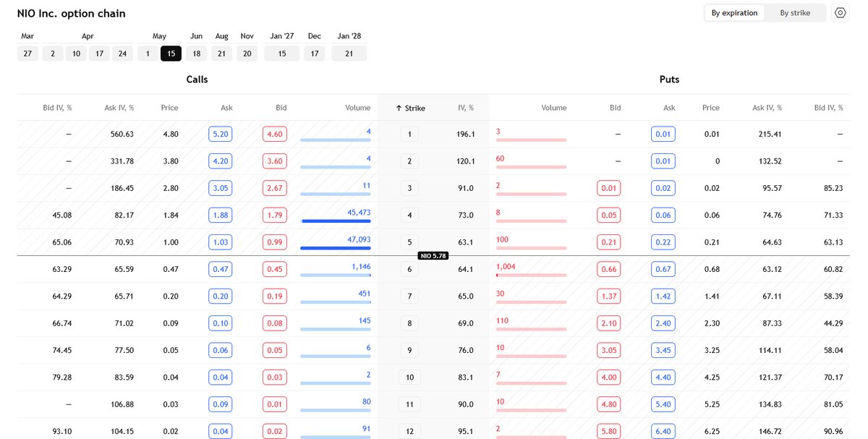868x439 pixels.
Task: Open the option chain settings hexagon icon
Action: 840,13
